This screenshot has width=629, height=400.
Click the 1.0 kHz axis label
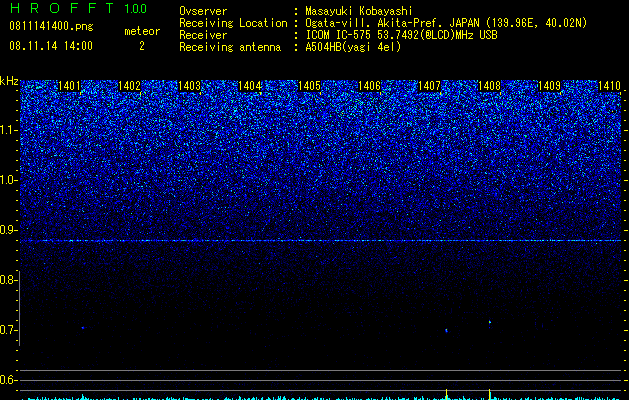click(x=9, y=180)
